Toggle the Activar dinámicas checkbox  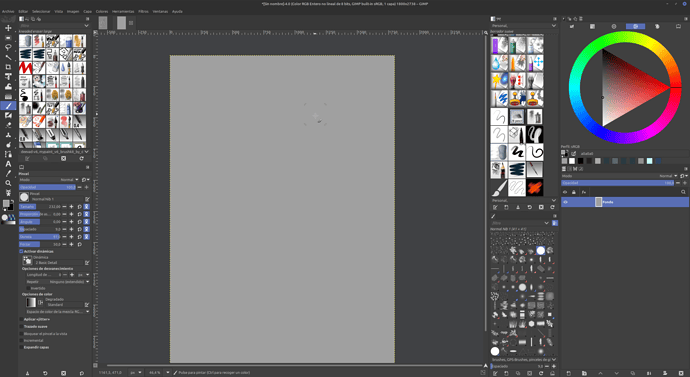point(21,251)
